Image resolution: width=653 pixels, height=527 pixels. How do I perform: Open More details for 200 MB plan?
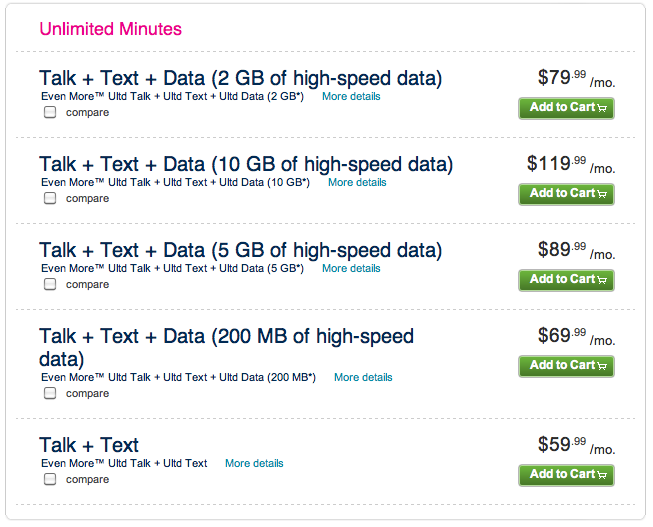point(363,378)
